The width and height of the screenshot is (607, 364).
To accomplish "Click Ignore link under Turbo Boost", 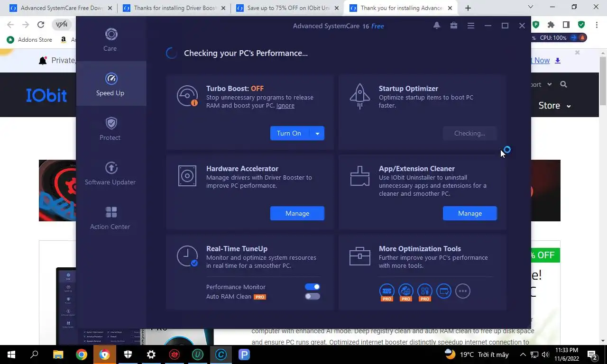I will 285,106.
